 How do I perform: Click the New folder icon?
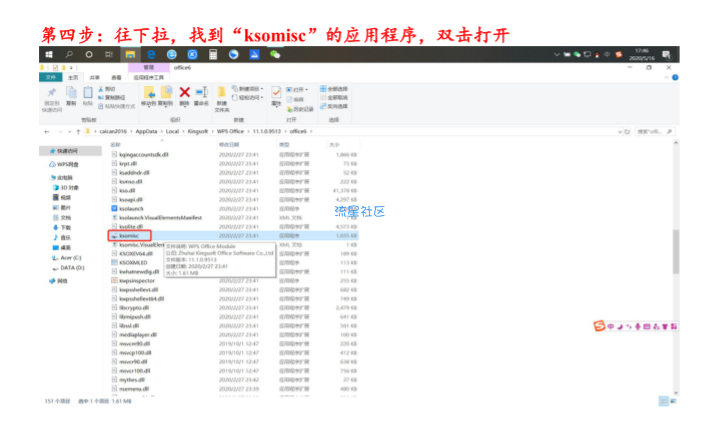point(221,92)
